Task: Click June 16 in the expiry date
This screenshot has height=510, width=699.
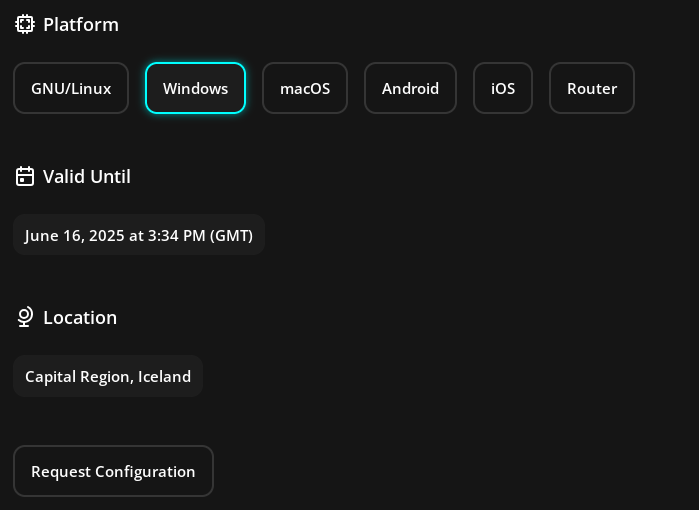Action: click(x=54, y=235)
